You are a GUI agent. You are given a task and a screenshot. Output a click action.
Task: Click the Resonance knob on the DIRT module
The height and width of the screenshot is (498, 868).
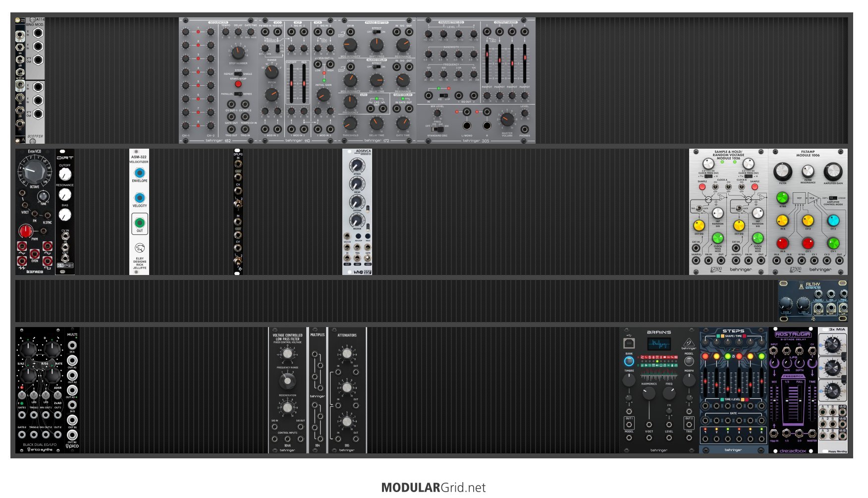[x=65, y=195]
